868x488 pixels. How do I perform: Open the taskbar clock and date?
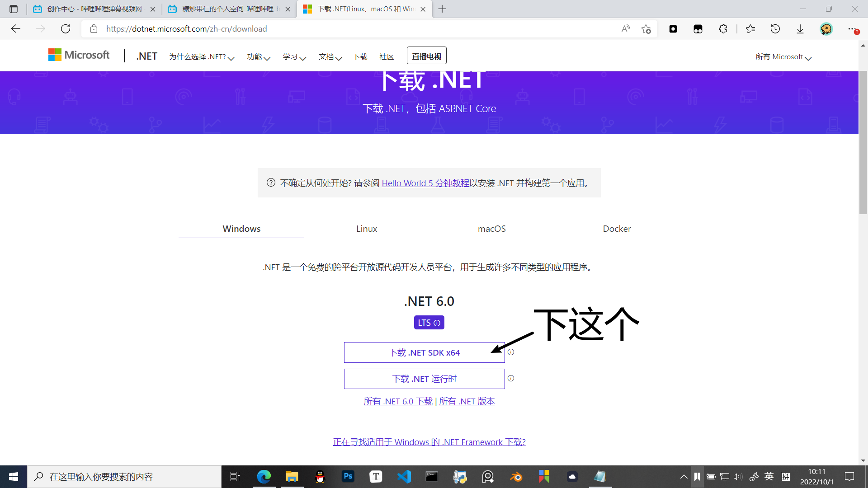pos(816,477)
